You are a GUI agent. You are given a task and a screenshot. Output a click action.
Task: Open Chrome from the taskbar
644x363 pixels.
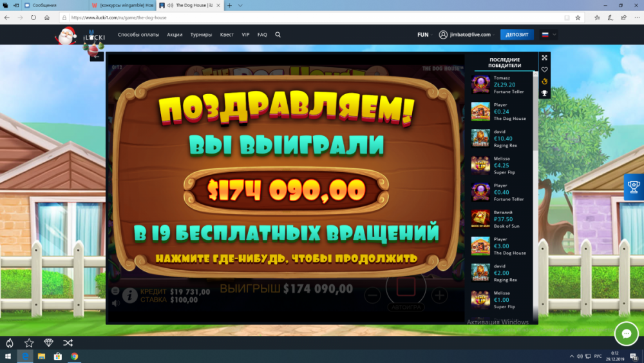pyautogui.click(x=74, y=357)
